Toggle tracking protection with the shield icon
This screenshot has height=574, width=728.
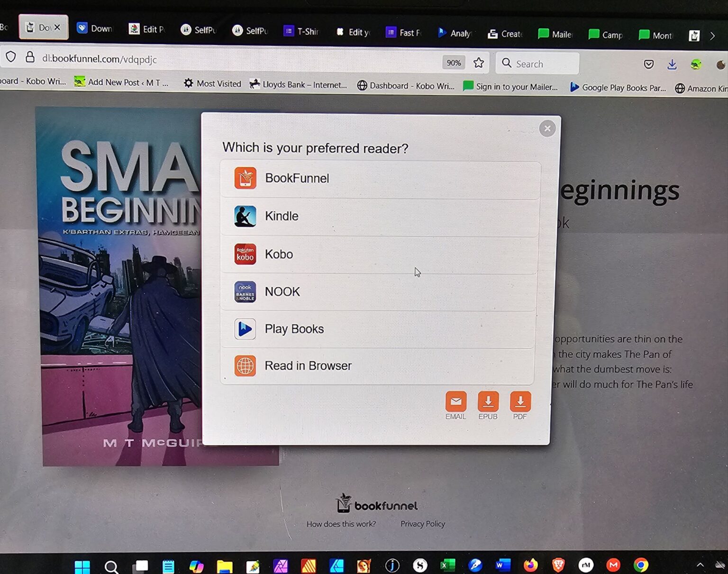(11, 57)
